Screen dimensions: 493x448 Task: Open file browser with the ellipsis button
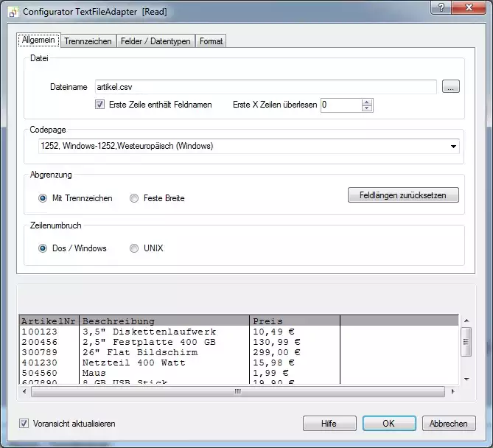tap(451, 87)
